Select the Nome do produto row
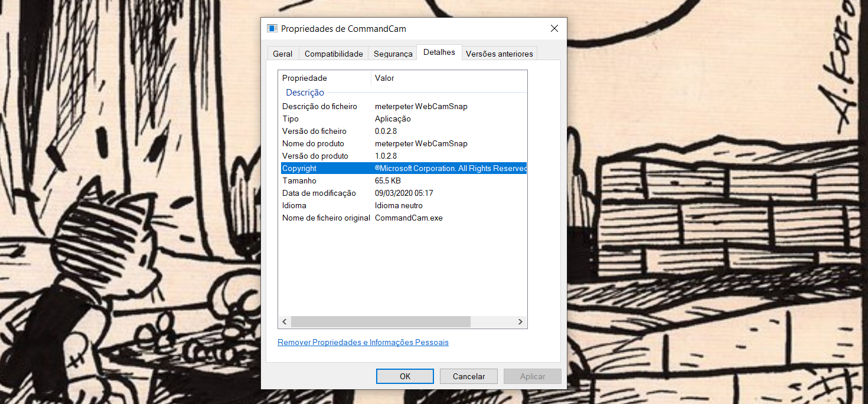 pos(403,144)
